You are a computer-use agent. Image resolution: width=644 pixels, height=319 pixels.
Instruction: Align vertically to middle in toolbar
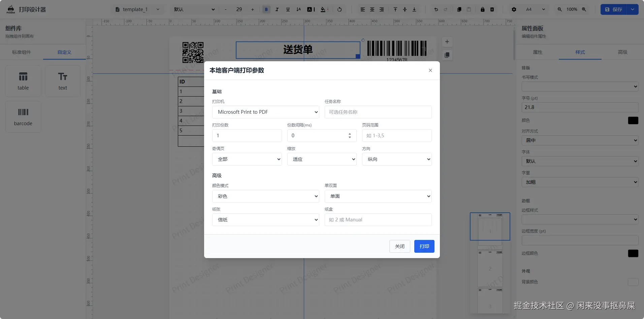tap(405, 9)
